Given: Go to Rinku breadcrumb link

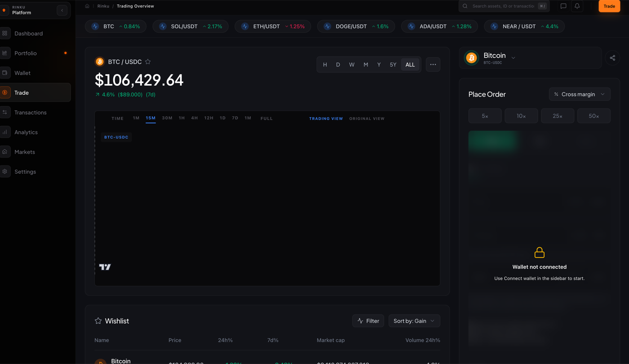Looking at the screenshot, I should (x=103, y=6).
